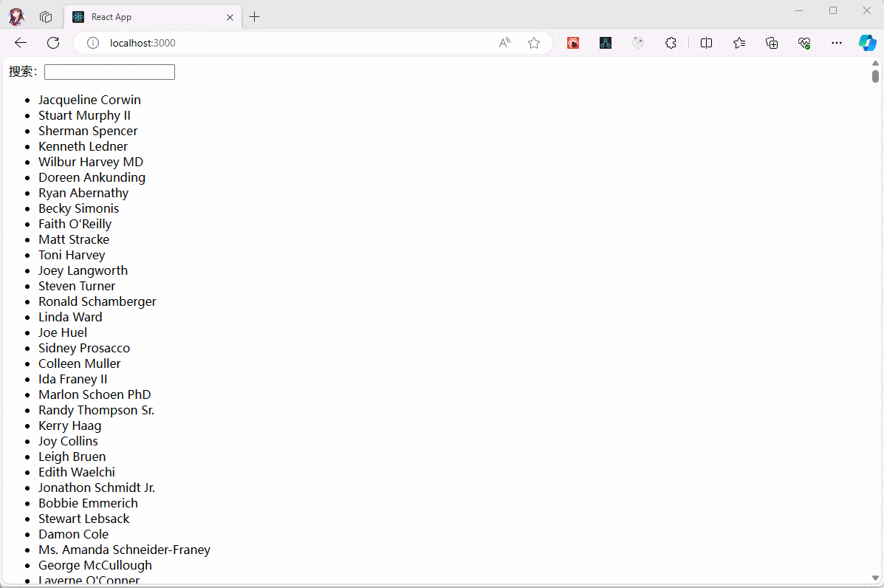The height and width of the screenshot is (588, 884).
Task: Focus the 搜索 search input field
Action: coord(109,72)
